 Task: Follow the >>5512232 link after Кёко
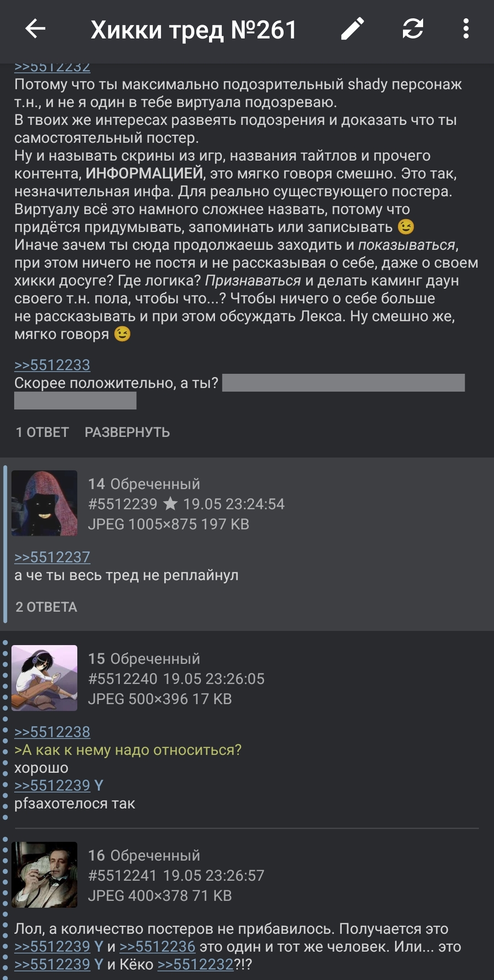196,964
